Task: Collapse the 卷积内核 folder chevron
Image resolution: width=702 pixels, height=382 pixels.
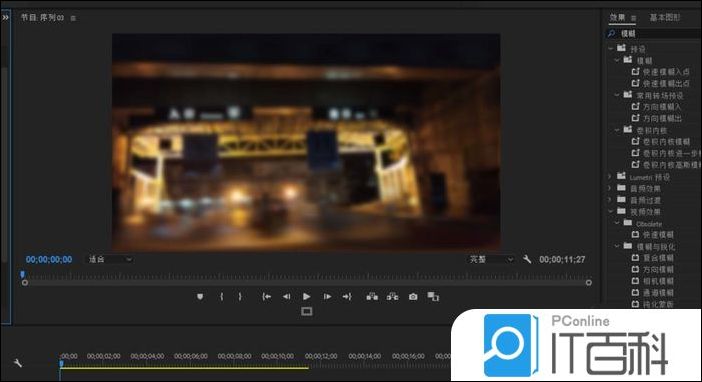Action: (x=618, y=130)
